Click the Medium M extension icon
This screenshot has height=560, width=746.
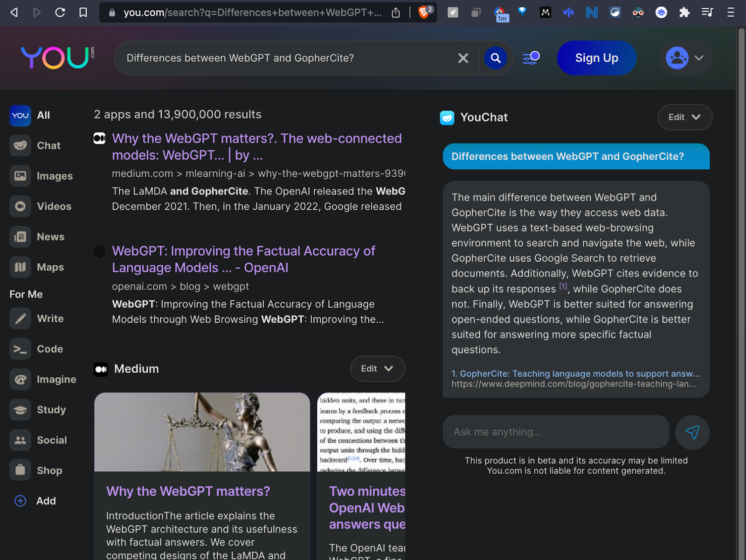545,13
